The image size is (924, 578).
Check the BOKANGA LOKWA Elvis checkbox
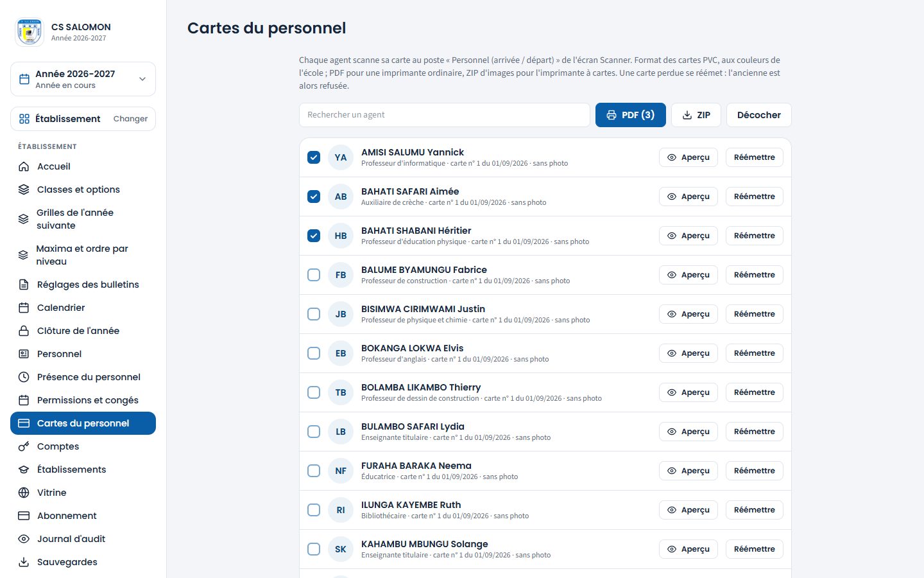tap(314, 353)
